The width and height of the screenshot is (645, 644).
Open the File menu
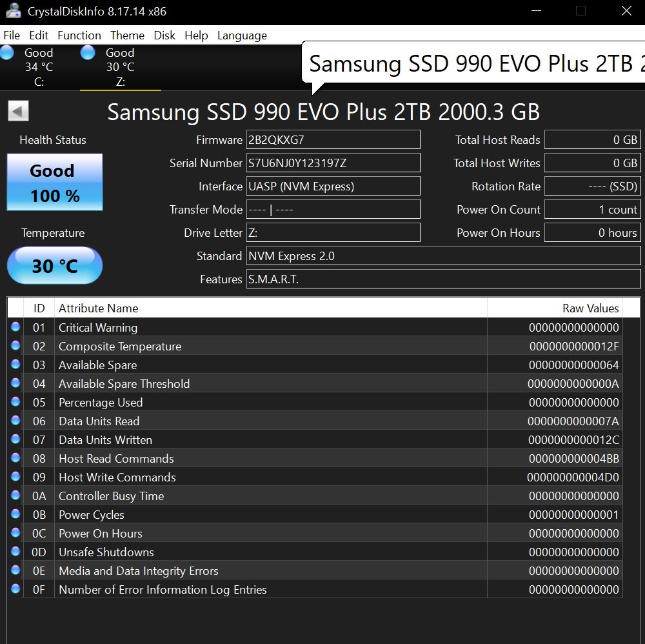[x=12, y=35]
